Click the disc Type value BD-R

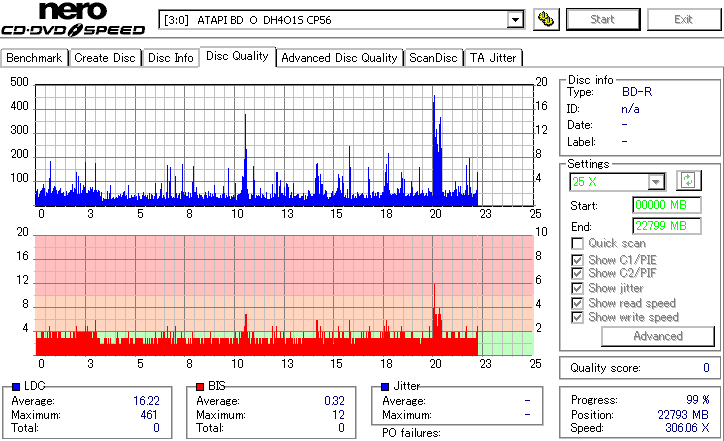pyautogui.click(x=637, y=92)
